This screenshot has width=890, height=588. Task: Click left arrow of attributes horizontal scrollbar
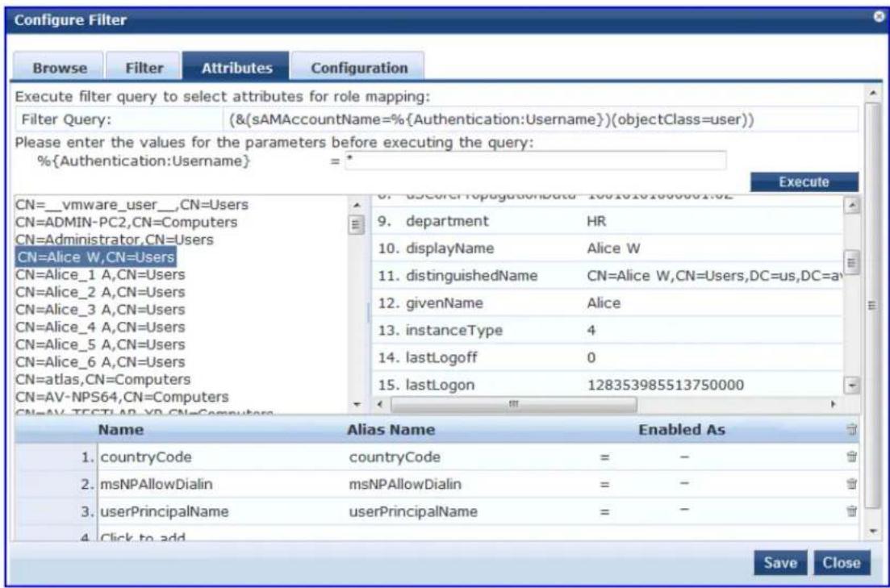click(380, 404)
